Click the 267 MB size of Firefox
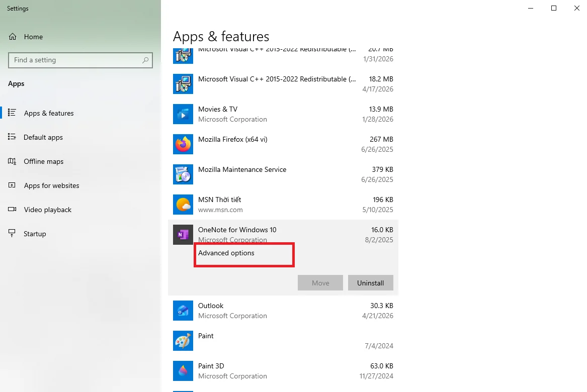The width and height of the screenshot is (587, 392). coord(381,139)
